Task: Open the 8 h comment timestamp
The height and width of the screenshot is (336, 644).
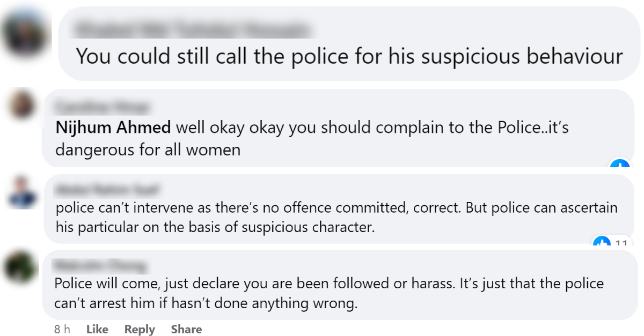Action: [62, 329]
